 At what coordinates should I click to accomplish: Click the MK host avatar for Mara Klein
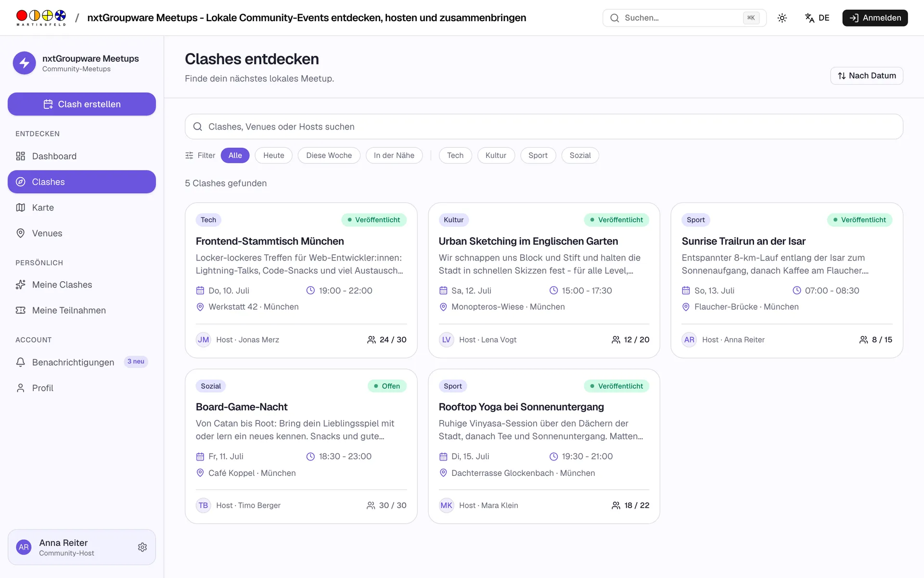pyautogui.click(x=446, y=505)
